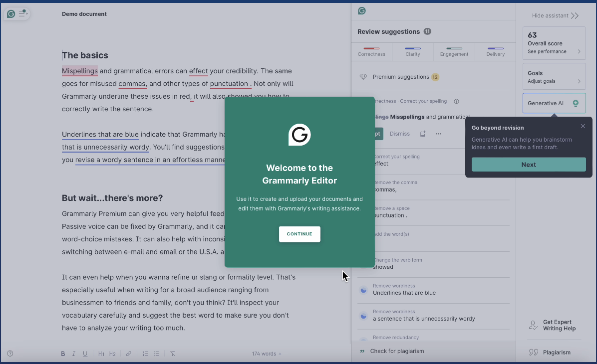Apply Heading 2 style

(112, 354)
